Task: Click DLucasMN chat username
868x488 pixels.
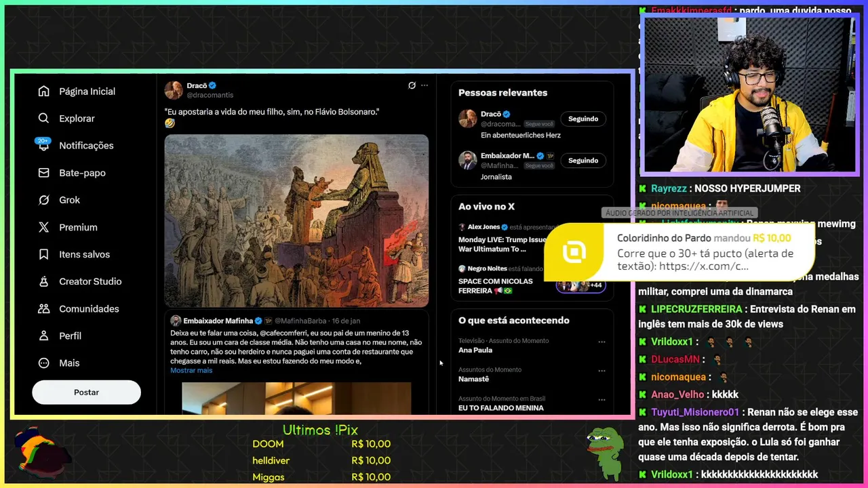Action: coord(675,359)
